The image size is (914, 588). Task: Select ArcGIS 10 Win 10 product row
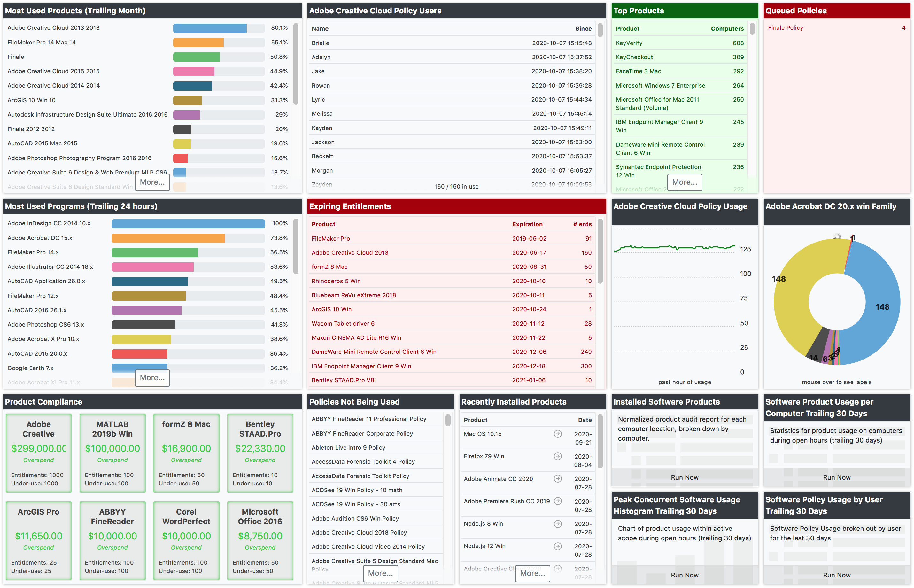[148, 100]
